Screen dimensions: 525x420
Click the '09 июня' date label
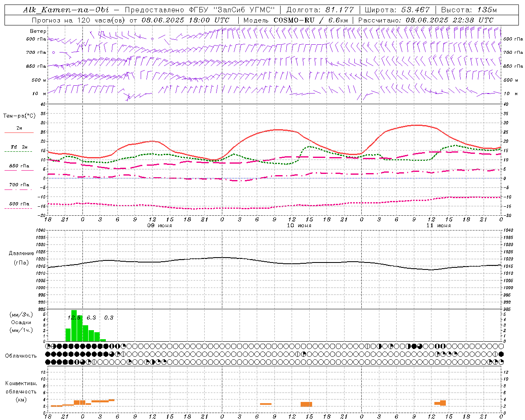coord(160,226)
